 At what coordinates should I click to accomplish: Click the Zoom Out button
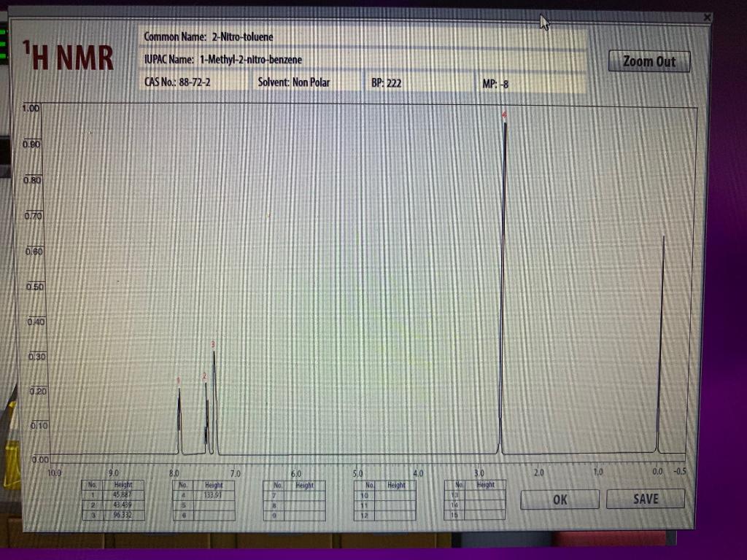pos(649,61)
